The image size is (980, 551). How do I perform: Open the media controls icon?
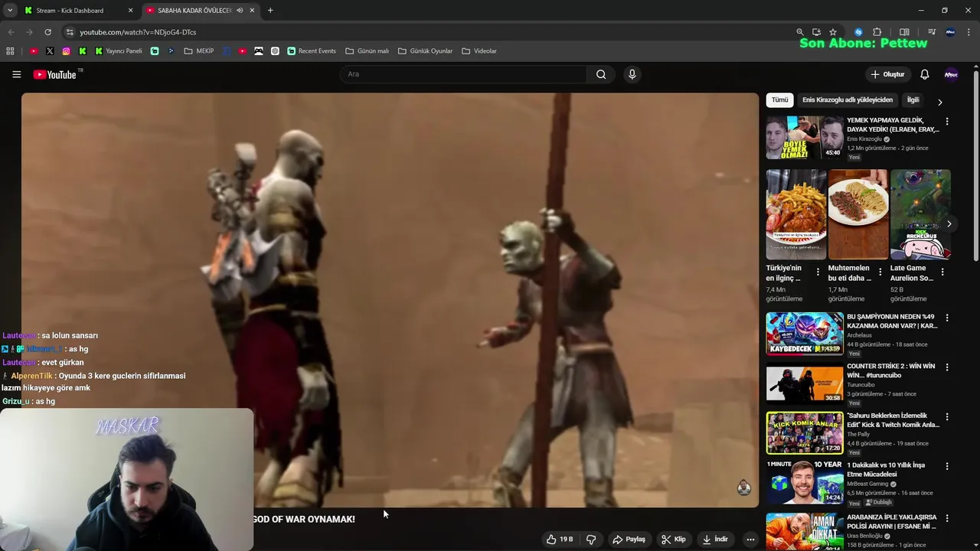pos(932,32)
